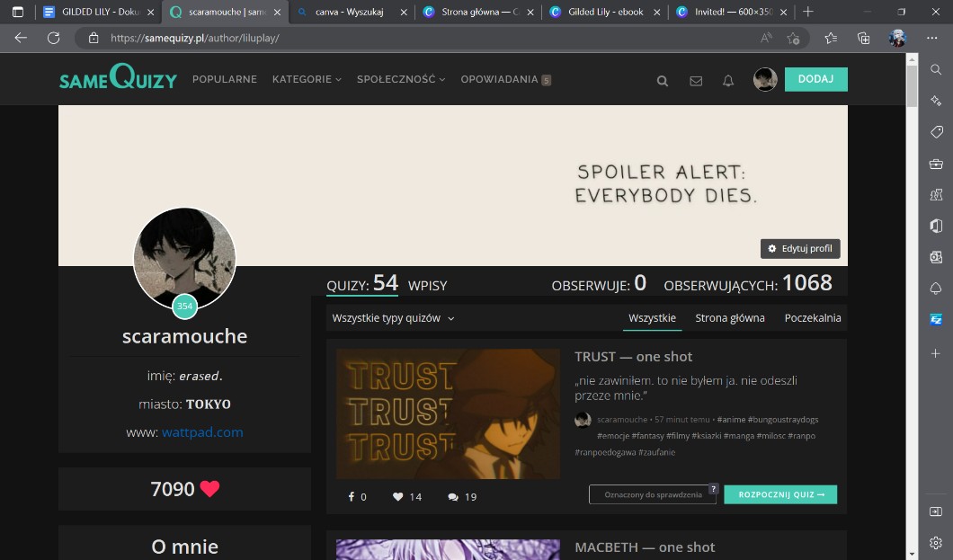Open the wattpad.com profile link
The width and height of the screenshot is (953, 560).
point(202,432)
